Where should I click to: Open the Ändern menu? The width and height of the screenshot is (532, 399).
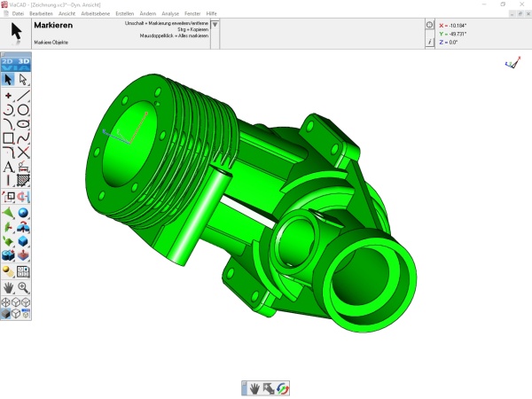pyautogui.click(x=148, y=13)
